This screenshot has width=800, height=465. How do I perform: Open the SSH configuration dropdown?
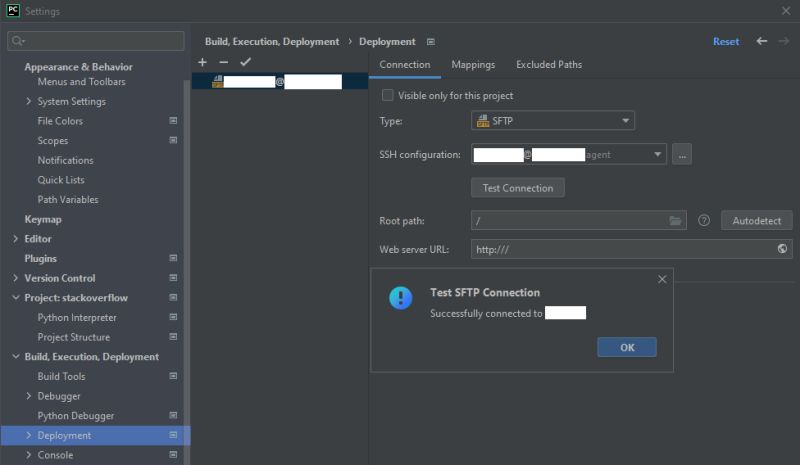pos(568,154)
